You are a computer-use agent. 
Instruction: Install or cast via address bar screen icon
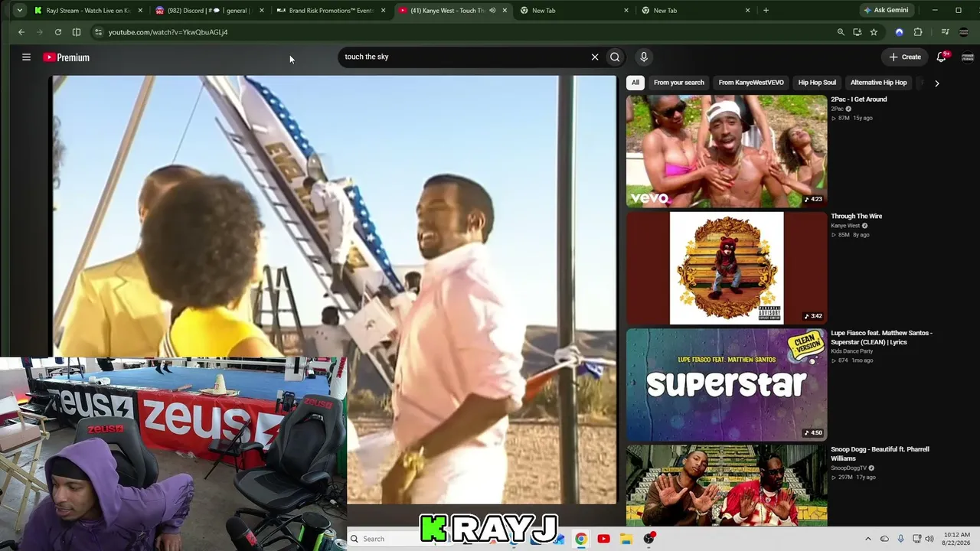857,32
